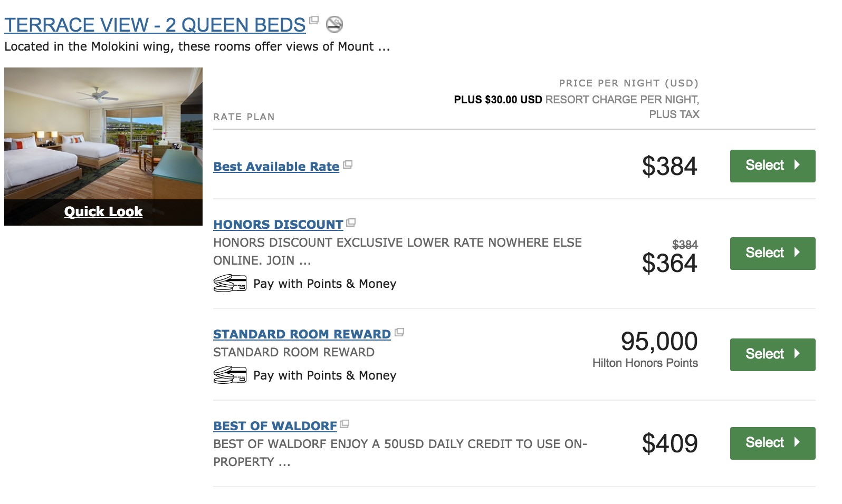
Task: Click Points & Money icon under Honors Discount
Action: 229,284
